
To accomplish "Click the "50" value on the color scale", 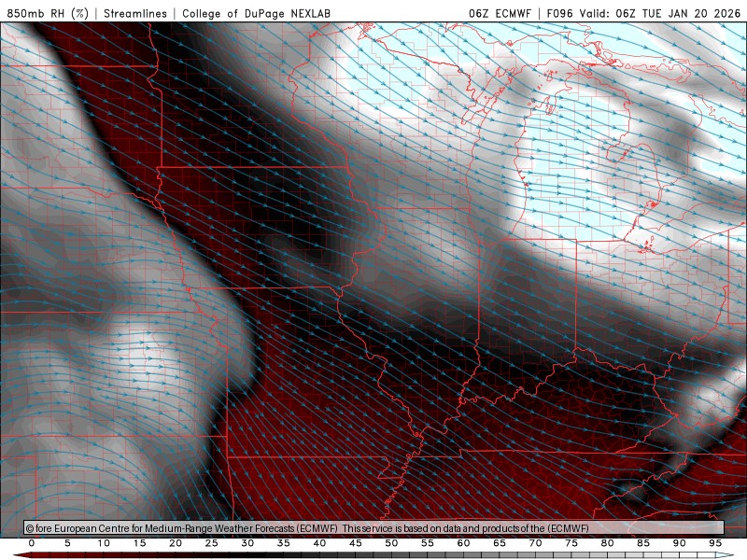I will 391,543.
